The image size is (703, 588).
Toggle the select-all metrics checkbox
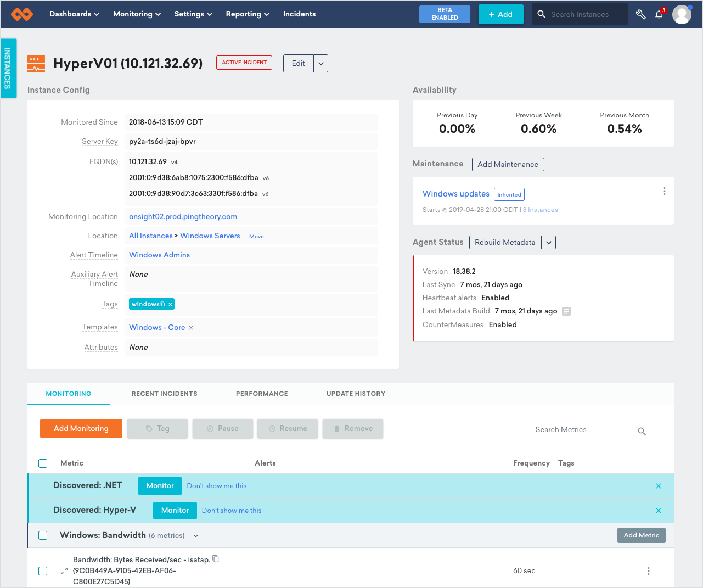pyautogui.click(x=43, y=463)
